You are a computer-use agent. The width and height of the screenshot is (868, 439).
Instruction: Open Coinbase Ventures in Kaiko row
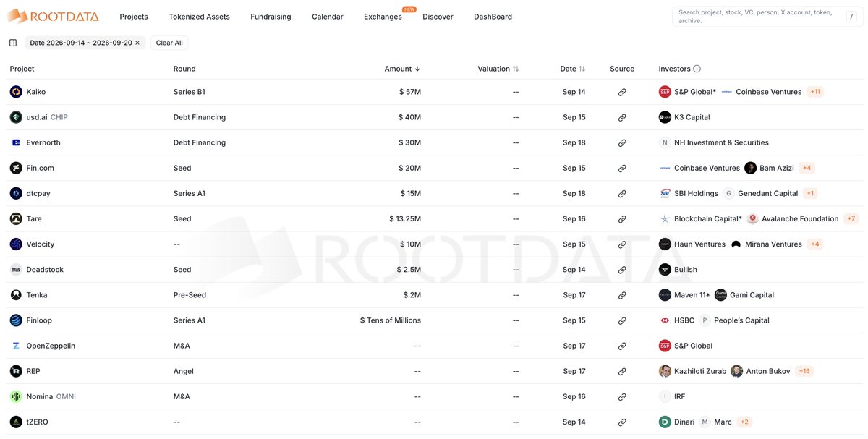(x=768, y=92)
